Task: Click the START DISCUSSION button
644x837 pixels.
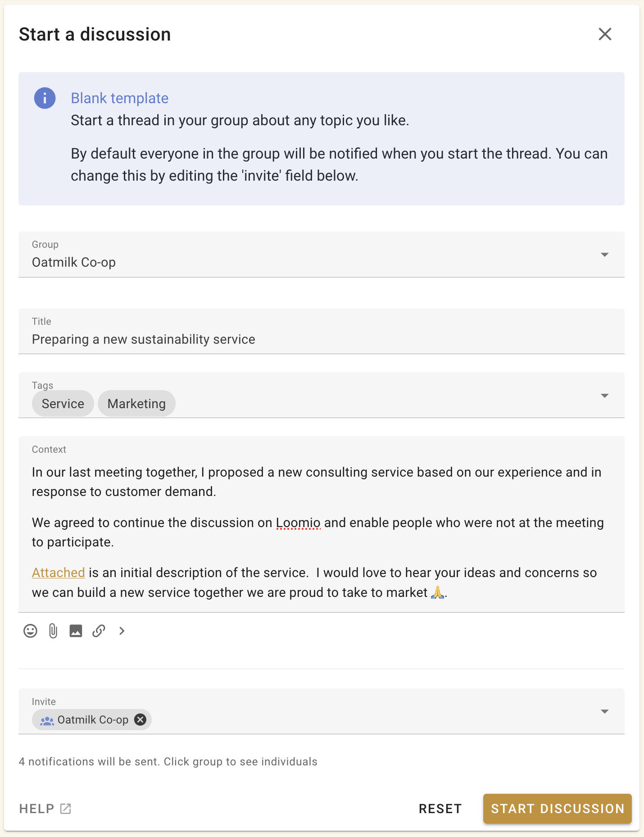Action: 557,809
